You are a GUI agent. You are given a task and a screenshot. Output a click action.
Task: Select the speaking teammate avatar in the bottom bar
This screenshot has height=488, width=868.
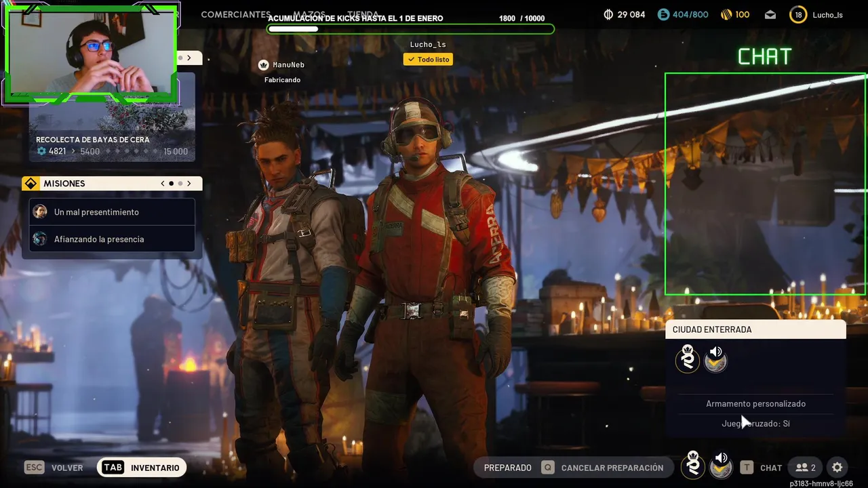pos(722,466)
